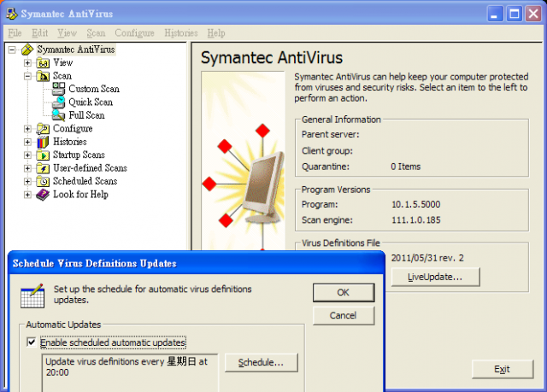The height and width of the screenshot is (392, 547).
Task: Maximize the Symantec AntiVirus window
Action: [x=515, y=14]
